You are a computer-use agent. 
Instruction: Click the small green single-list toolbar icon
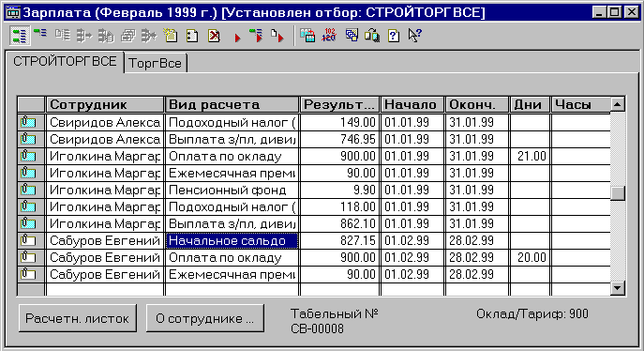40,33
